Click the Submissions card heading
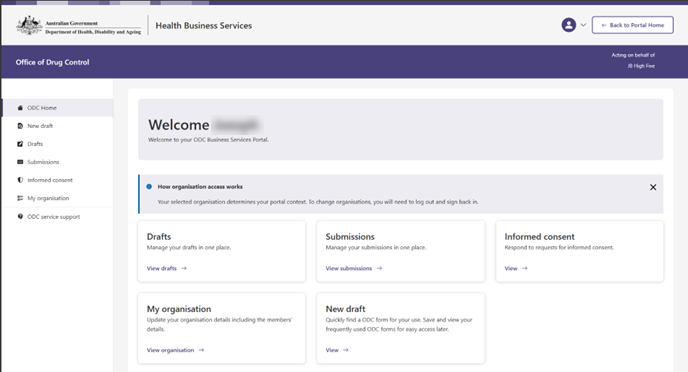Screen dimensions: 688x372 [x=350, y=236]
